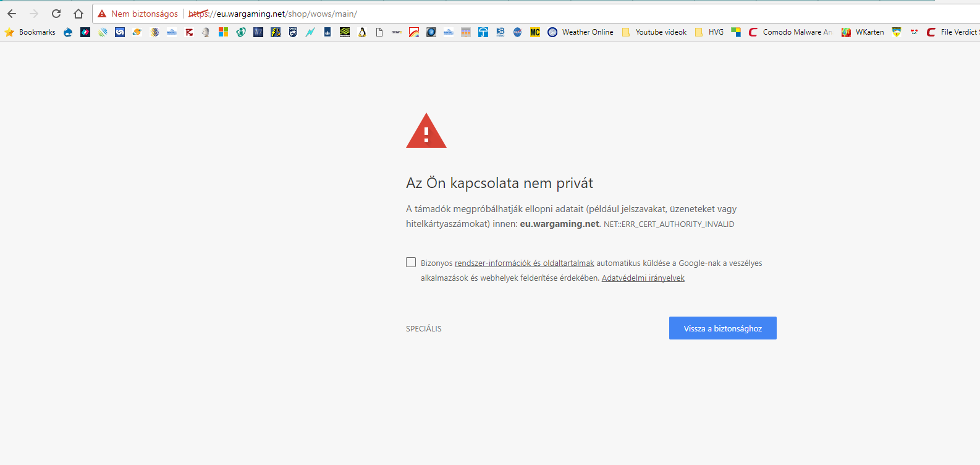Open the Linux penguin bookmark icon

[x=362, y=32]
